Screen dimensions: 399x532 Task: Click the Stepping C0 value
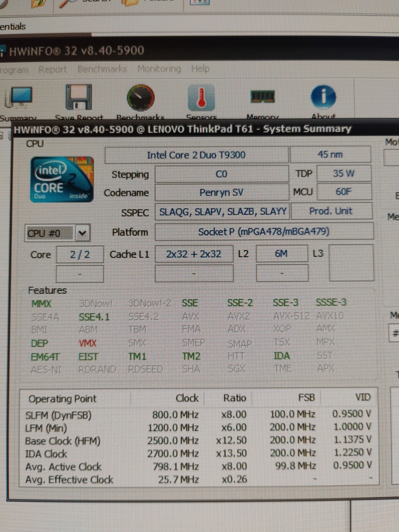pyautogui.click(x=221, y=174)
